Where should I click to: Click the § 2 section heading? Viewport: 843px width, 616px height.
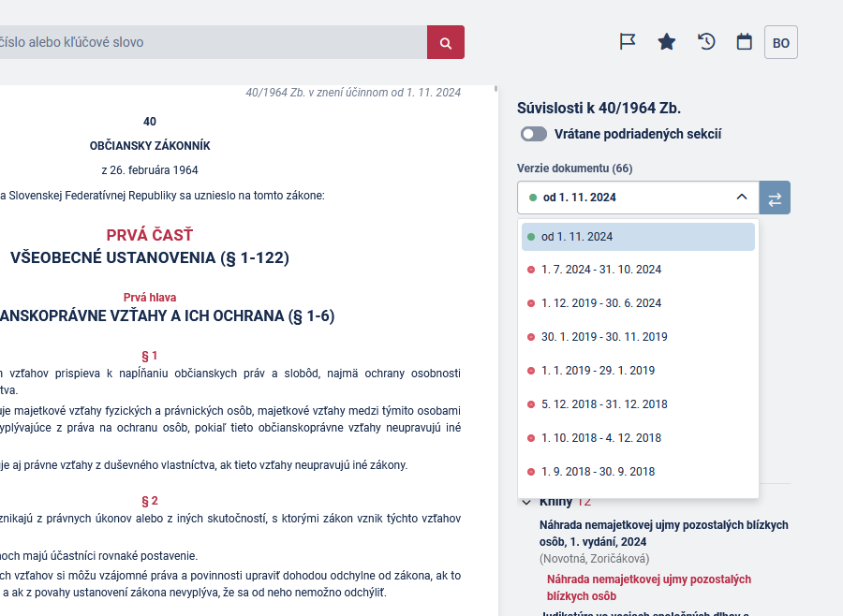point(150,501)
